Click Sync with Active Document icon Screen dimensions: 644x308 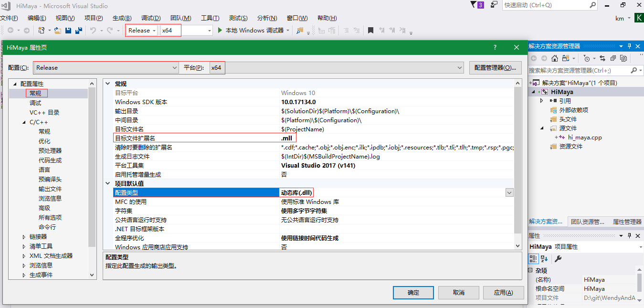[x=602, y=58]
